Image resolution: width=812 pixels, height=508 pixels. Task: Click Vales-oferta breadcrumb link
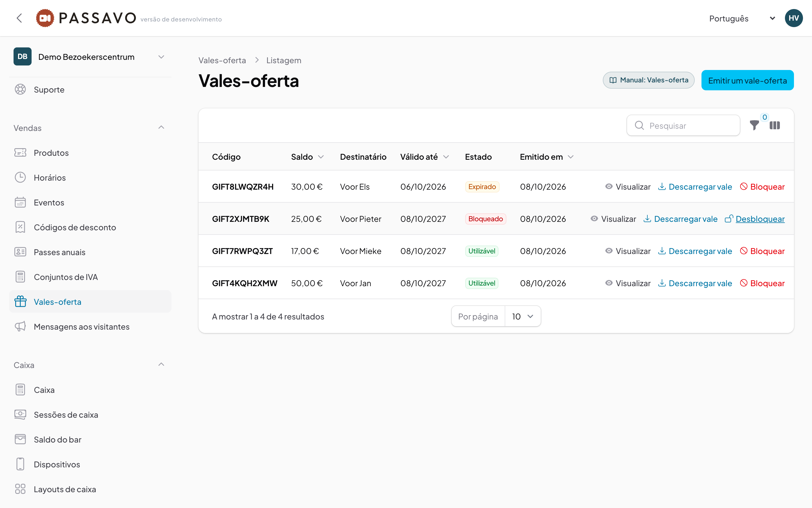[x=222, y=60]
